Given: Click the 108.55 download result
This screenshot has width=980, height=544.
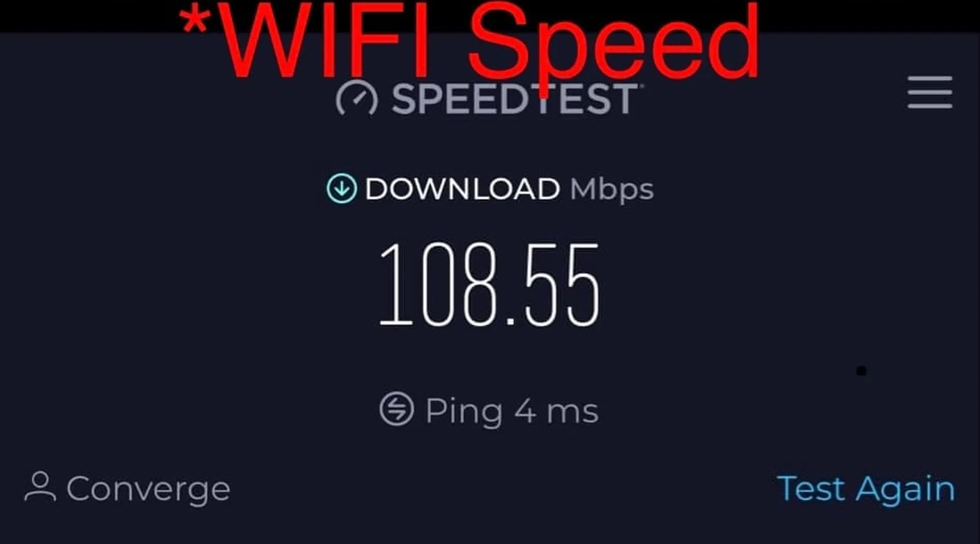Looking at the screenshot, I should [489, 285].
